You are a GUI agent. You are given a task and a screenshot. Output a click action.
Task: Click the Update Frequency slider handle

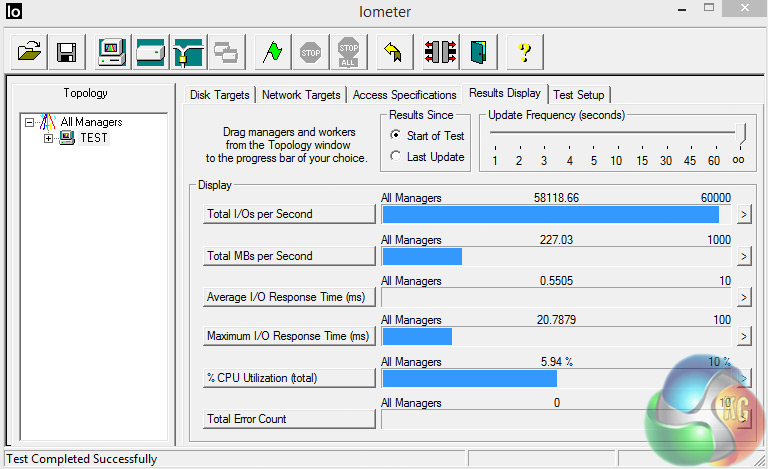[x=741, y=133]
